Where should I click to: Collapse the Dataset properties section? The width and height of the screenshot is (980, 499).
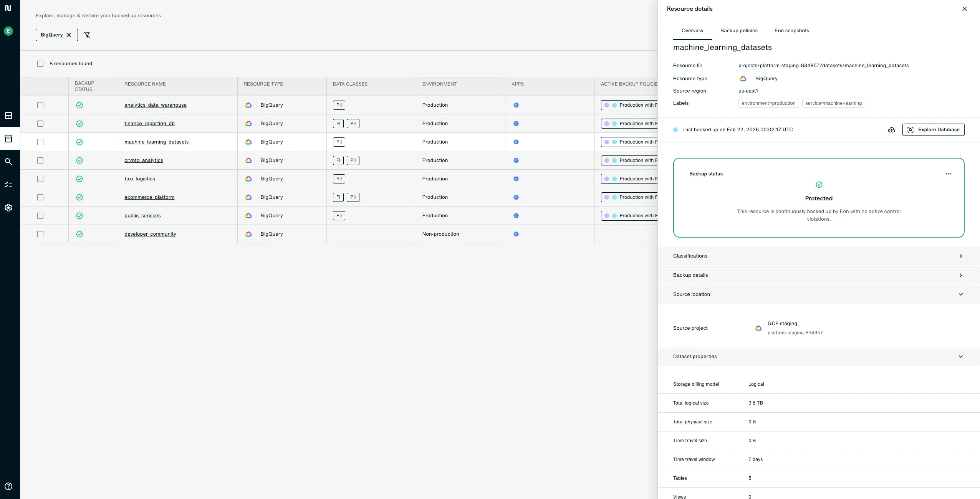[x=818, y=357]
